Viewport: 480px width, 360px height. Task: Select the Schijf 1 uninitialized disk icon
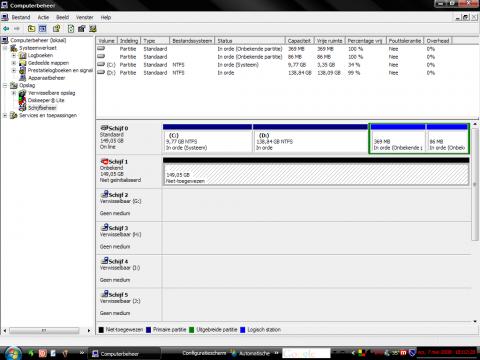(x=104, y=161)
